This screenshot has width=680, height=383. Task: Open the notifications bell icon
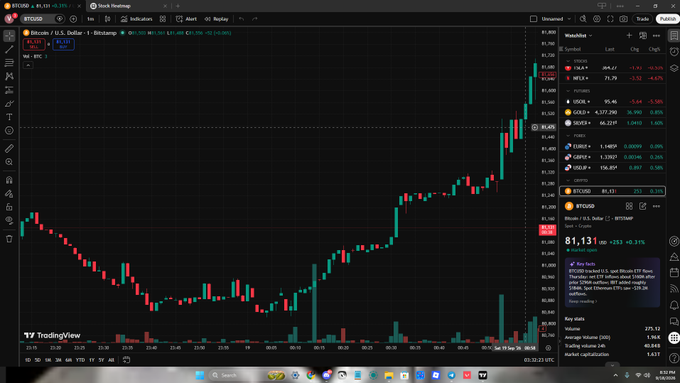pyautogui.click(x=674, y=305)
